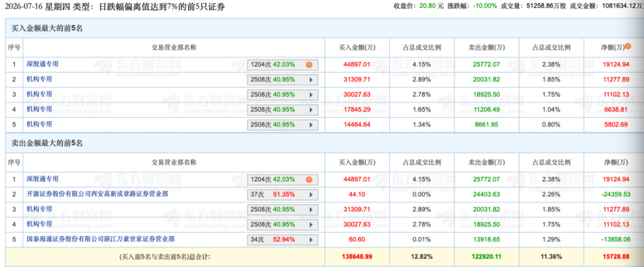
Task: Click the net amount cell -13858.06
Action: pyautogui.click(x=615, y=239)
